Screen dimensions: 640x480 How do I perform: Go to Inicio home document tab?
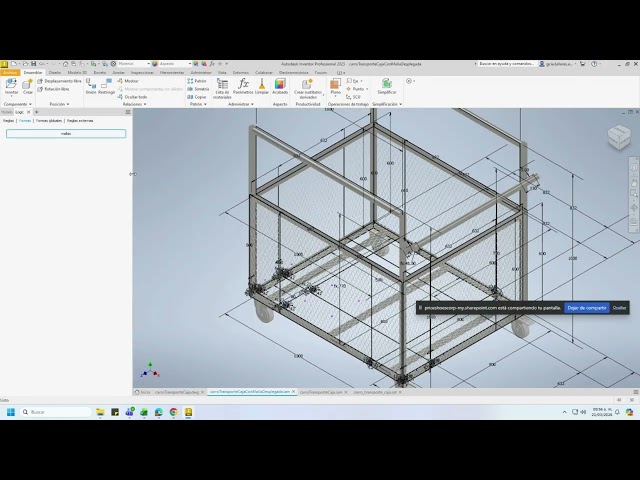tap(143, 392)
